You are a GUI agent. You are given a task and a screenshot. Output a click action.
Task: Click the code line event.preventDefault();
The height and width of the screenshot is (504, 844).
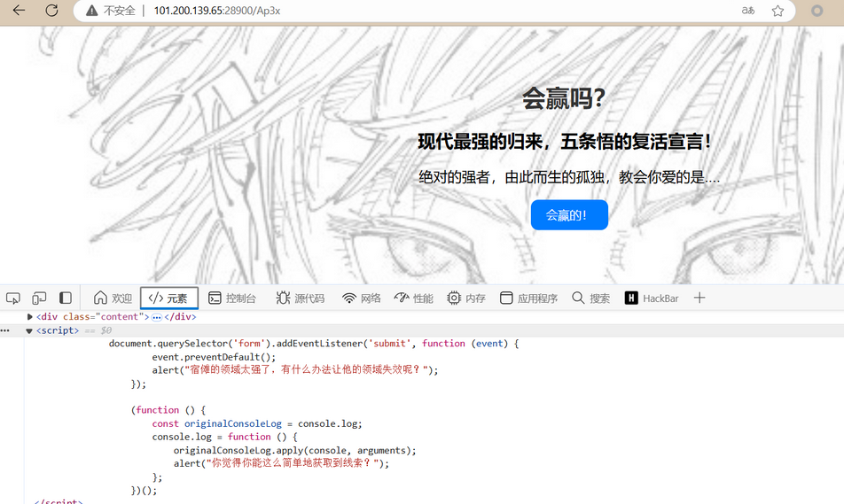tap(214, 357)
